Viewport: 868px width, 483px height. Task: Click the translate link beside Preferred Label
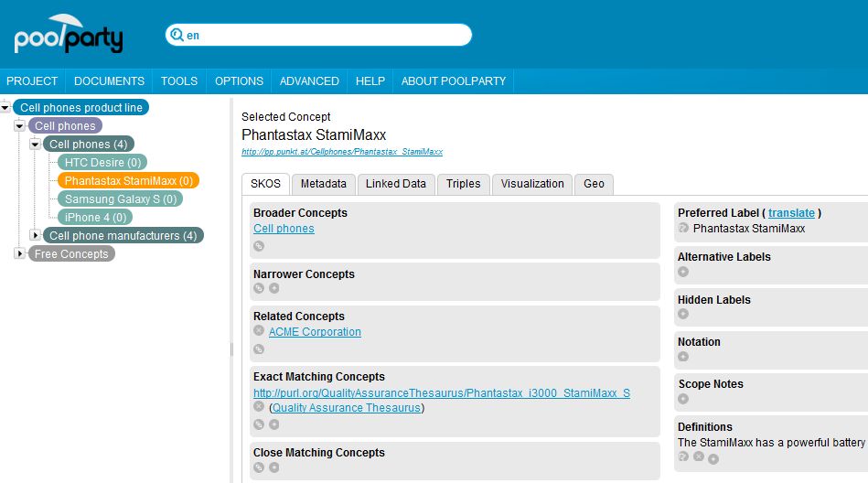pos(791,213)
